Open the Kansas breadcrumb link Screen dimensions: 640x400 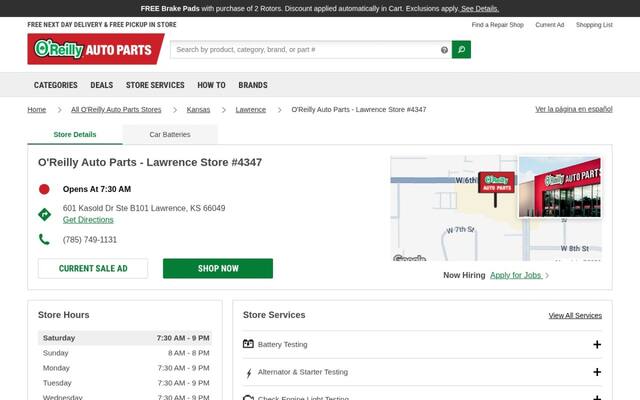198,109
